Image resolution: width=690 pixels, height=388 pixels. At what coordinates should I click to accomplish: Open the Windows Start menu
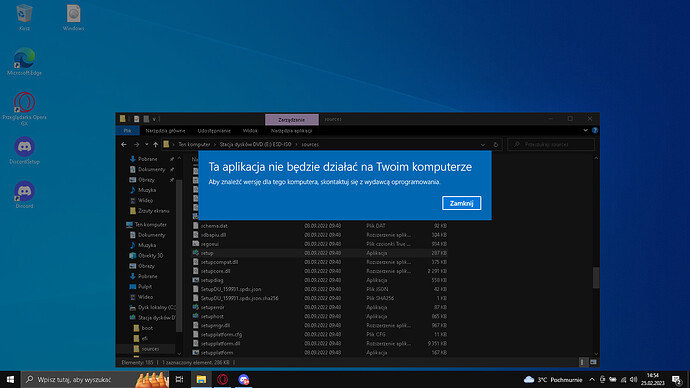point(11,379)
